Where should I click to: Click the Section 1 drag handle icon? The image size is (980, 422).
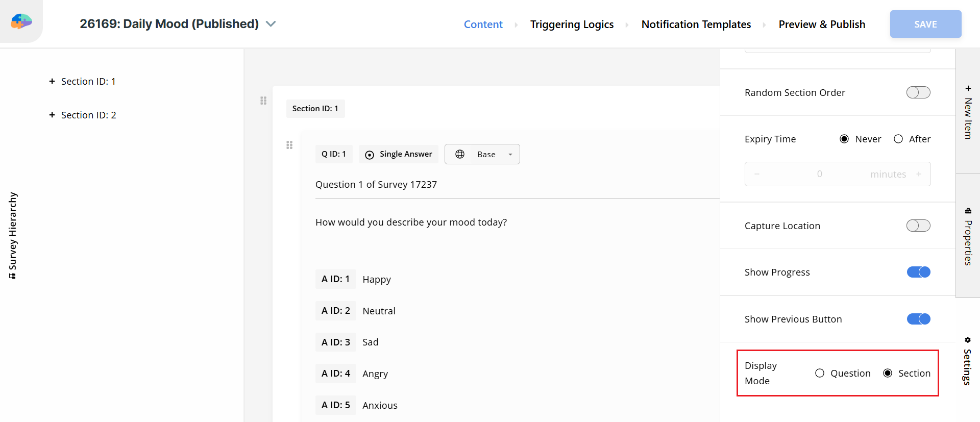tap(263, 101)
